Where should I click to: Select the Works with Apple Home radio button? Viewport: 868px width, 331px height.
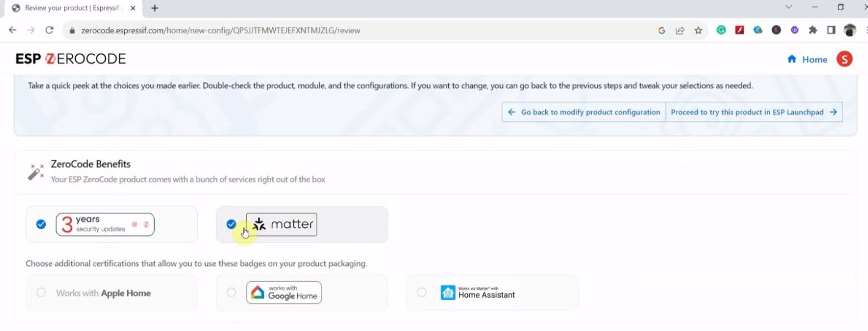click(x=41, y=293)
